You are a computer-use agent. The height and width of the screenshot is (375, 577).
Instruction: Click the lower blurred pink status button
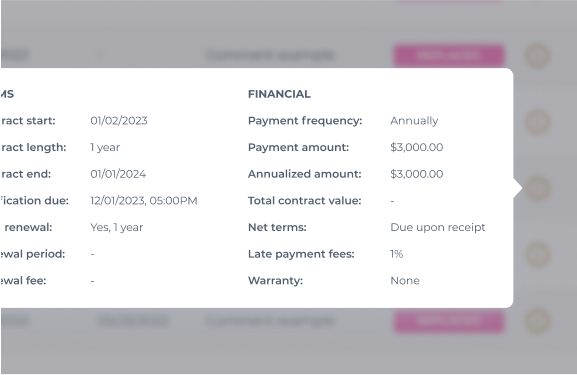pos(449,321)
